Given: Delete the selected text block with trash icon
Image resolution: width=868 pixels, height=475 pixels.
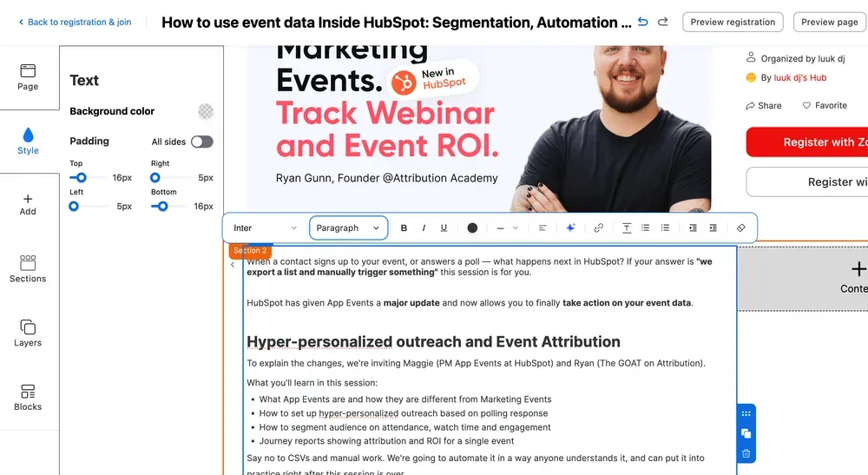Looking at the screenshot, I should coord(746,453).
